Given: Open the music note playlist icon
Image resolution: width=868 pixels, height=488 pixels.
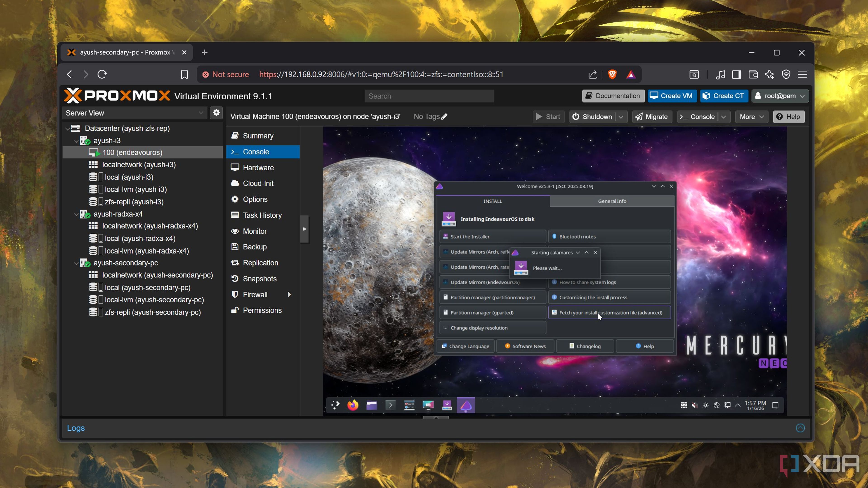Looking at the screenshot, I should pos(720,74).
